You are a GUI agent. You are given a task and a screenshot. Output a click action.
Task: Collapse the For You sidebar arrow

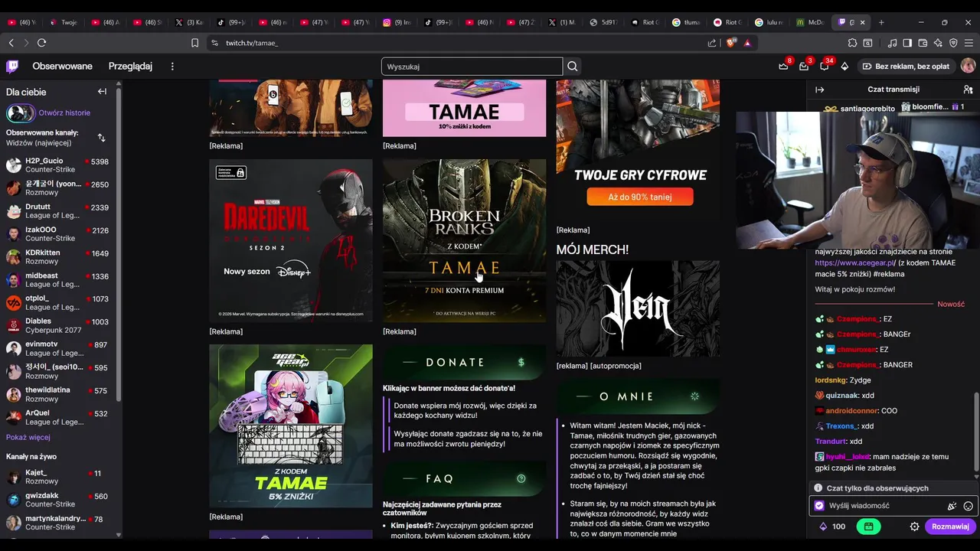[x=102, y=92]
